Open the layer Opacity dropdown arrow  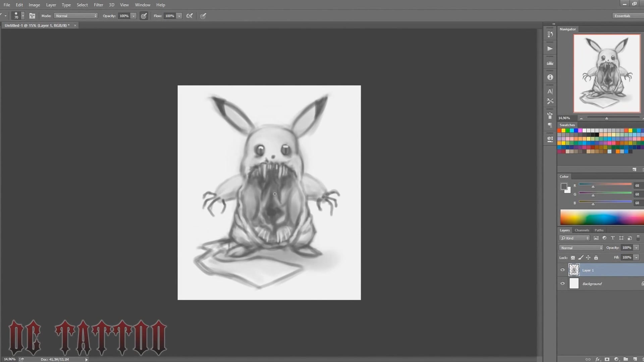click(x=636, y=248)
